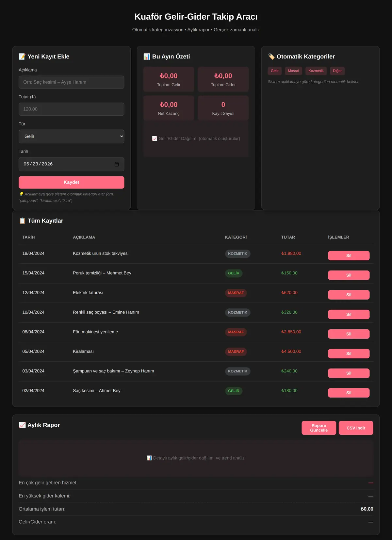This screenshot has width=392, height=540.
Task: Focus the Tutar amount field
Action: point(72,109)
